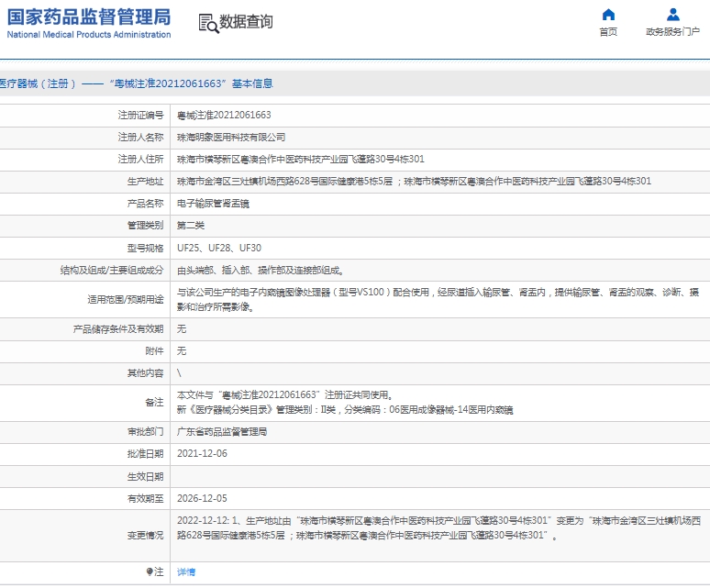Select registrant address value ending 30号4栋301
The width and height of the screenshot is (710, 588).
click(301, 159)
